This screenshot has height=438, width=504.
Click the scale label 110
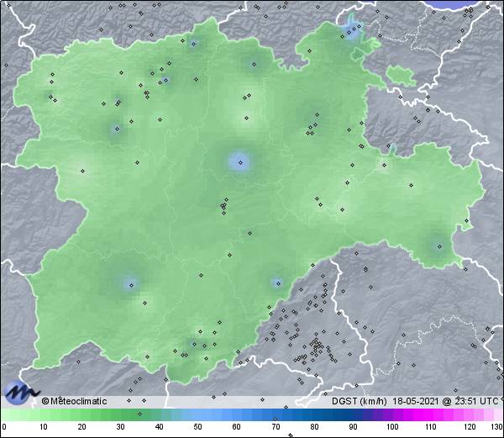[431, 427]
